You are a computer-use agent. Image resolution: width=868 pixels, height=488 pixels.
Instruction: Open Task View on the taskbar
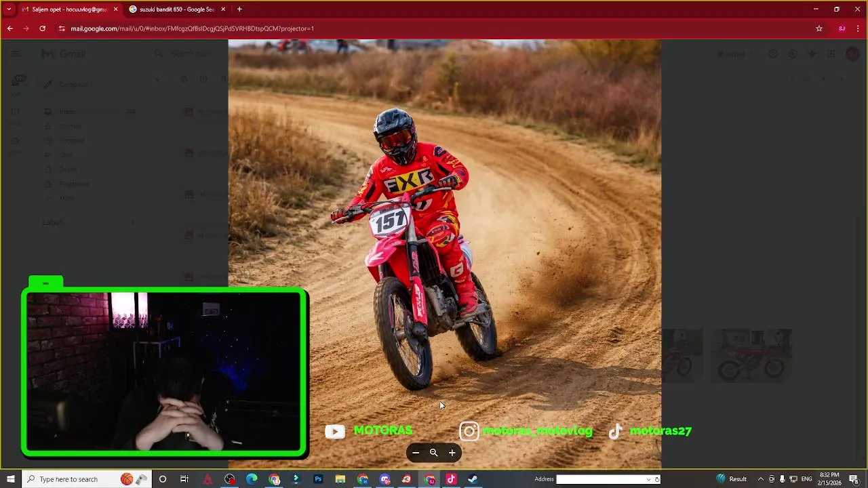point(184,479)
